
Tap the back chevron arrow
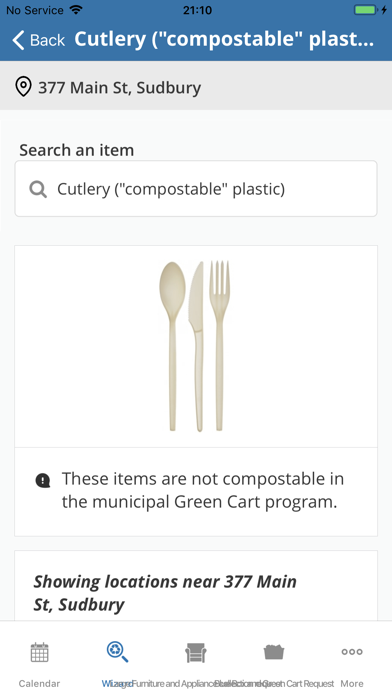pyautogui.click(x=18, y=40)
